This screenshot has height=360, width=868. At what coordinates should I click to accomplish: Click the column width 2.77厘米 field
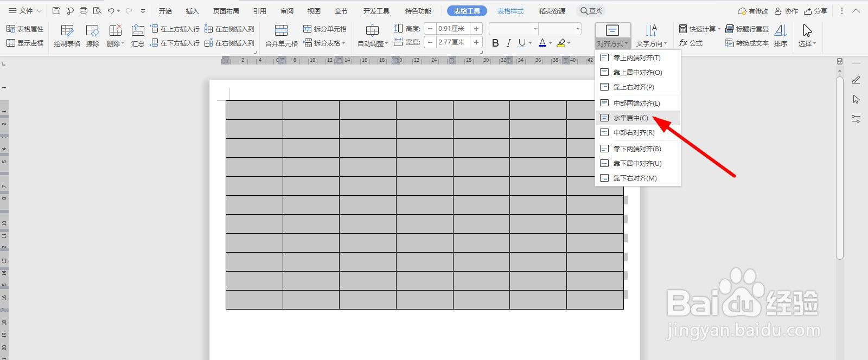(452, 42)
